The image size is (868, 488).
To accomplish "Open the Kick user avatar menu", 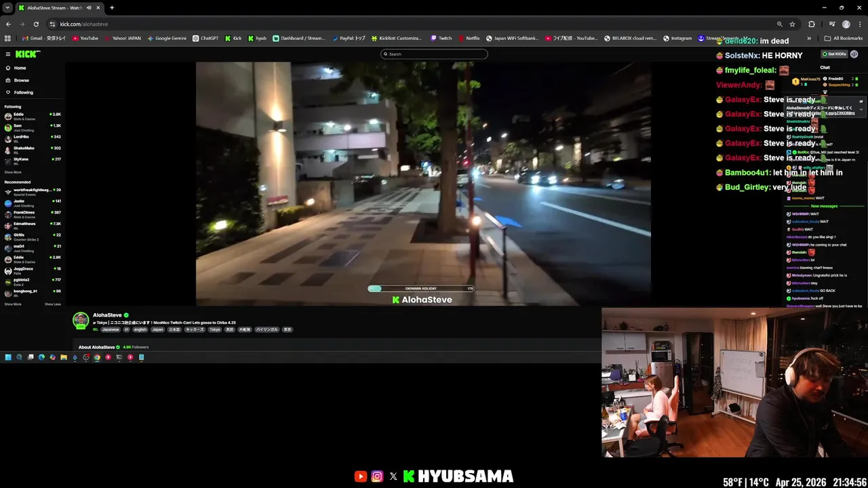I will [x=854, y=54].
